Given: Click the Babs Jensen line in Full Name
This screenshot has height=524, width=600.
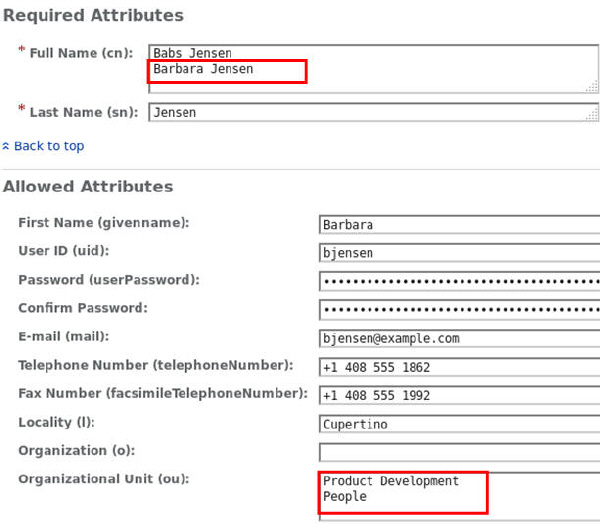Looking at the screenshot, I should [193, 53].
